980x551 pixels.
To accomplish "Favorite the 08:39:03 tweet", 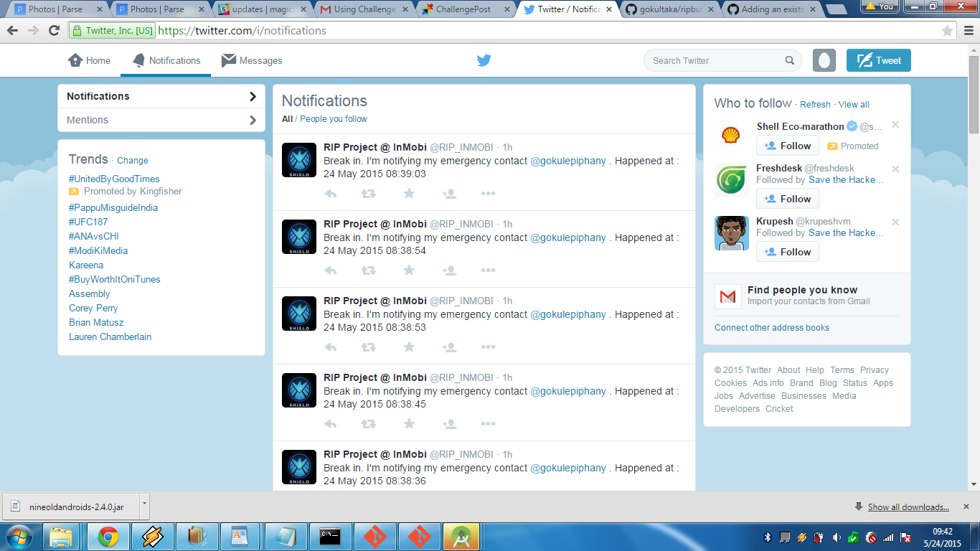I will 409,194.
